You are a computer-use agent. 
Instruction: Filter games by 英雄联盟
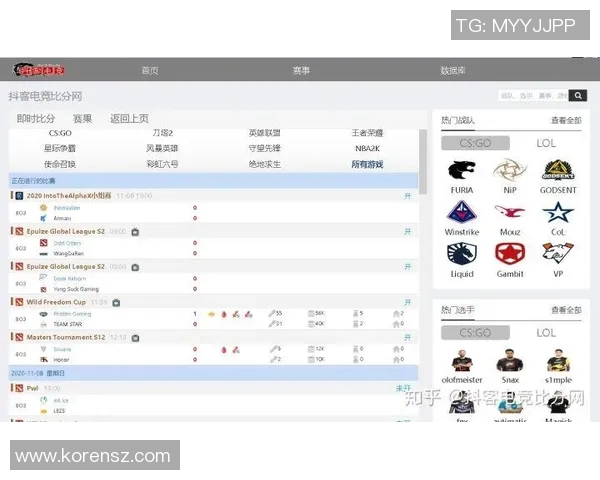264,133
